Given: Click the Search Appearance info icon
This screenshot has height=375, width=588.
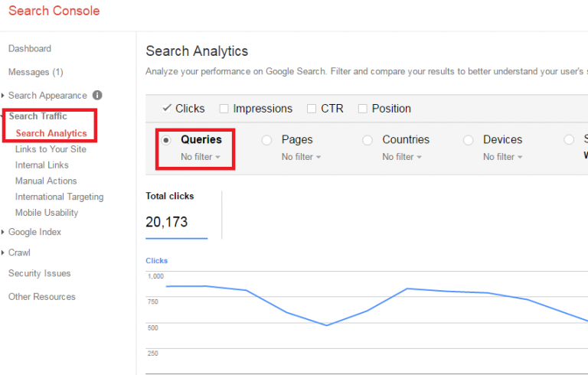Looking at the screenshot, I should pyautogui.click(x=97, y=96).
